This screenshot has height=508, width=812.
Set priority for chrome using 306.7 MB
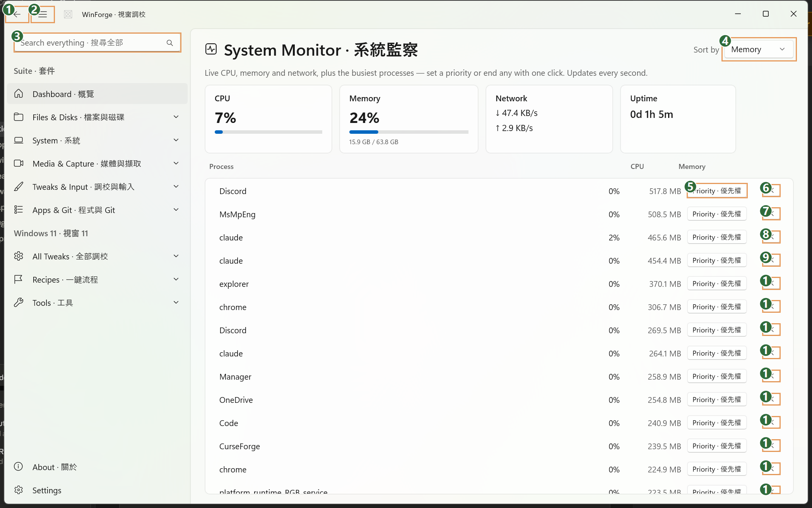click(x=717, y=307)
